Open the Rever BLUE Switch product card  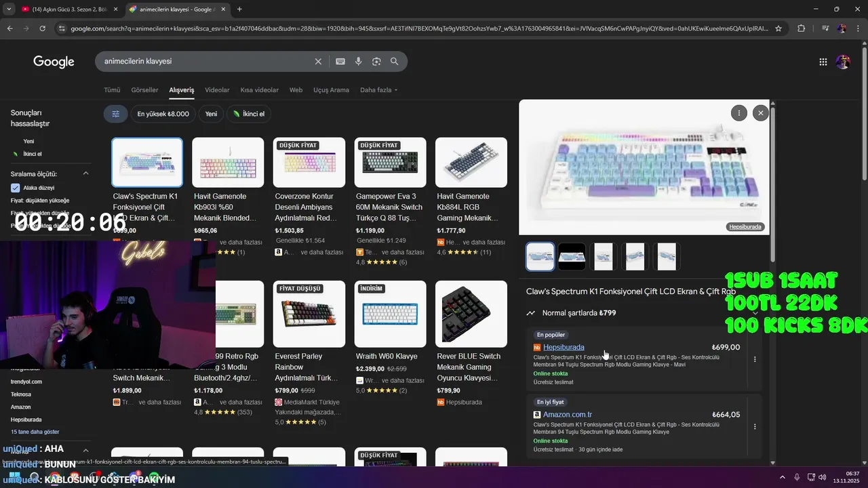point(471,343)
